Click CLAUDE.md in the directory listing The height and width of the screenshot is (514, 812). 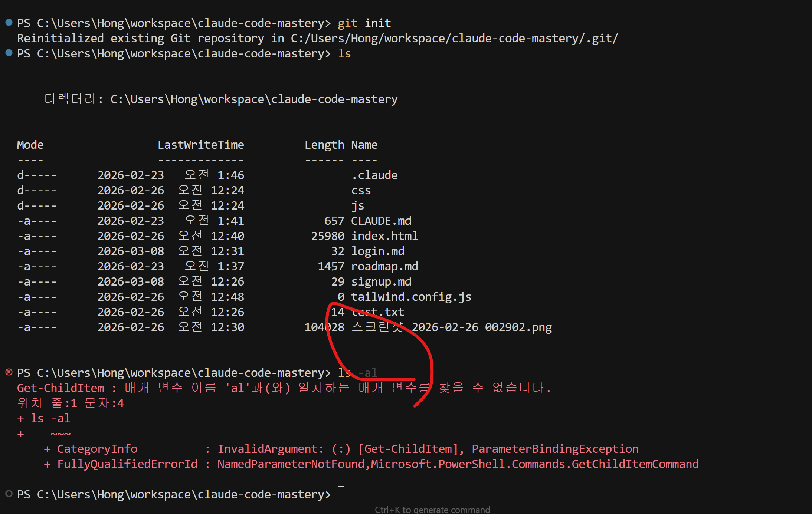381,221
